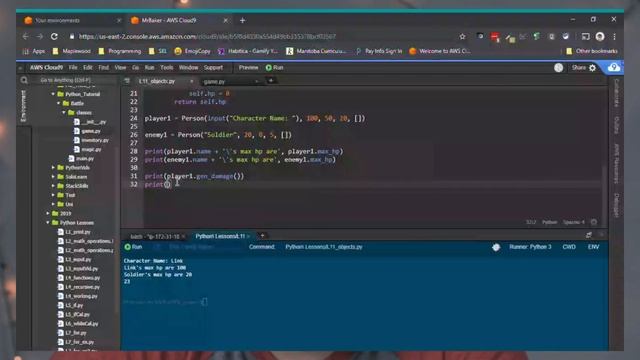Reload the browser page
Viewport: 640px width, 360px height.
pos(54,37)
